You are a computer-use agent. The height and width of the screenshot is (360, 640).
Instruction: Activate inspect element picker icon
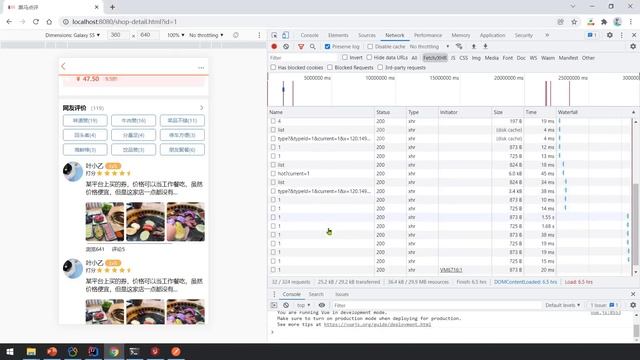point(274,35)
